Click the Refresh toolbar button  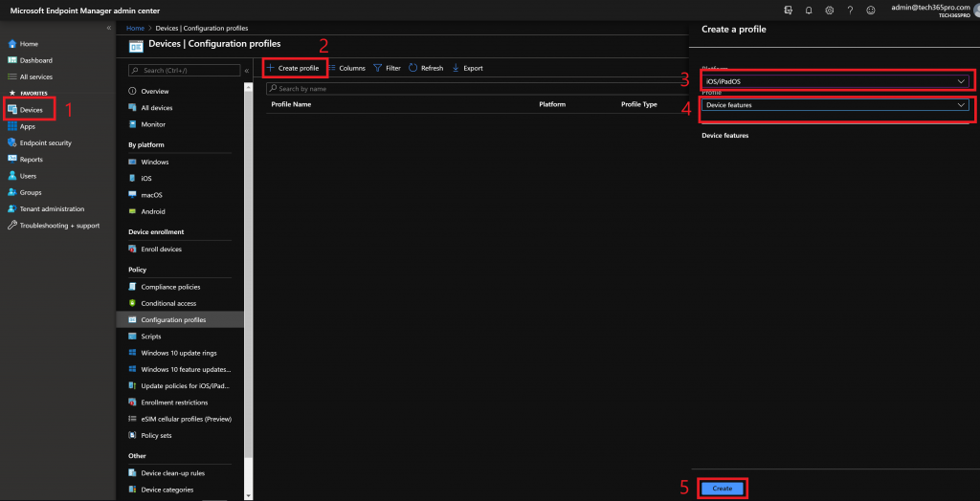coord(426,69)
